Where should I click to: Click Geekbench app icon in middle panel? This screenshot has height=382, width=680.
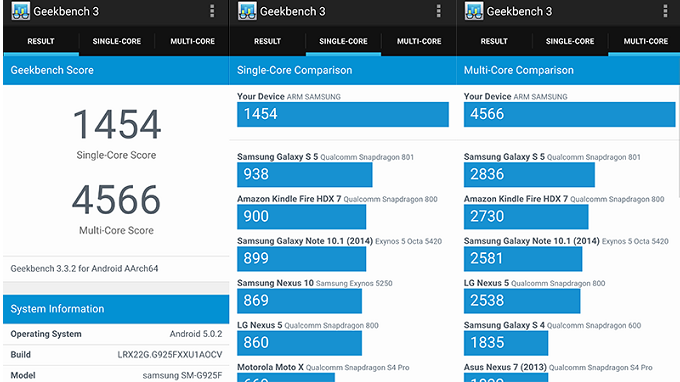247,11
